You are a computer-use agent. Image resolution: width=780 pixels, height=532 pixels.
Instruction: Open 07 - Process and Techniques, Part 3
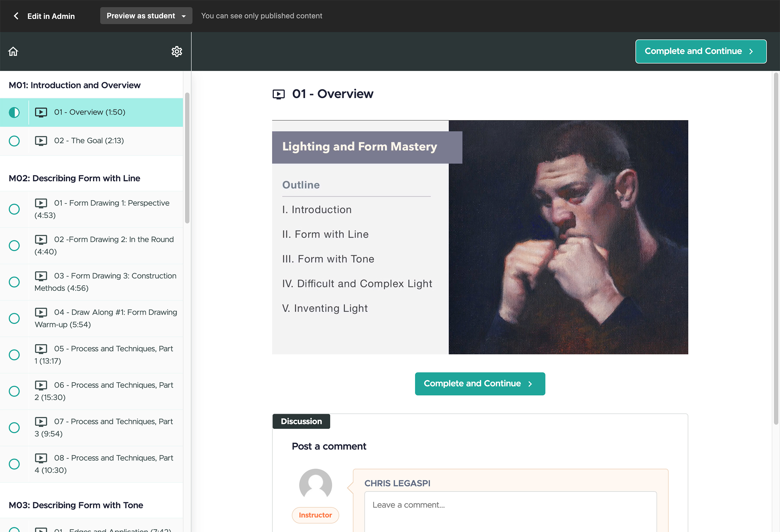pos(91,428)
